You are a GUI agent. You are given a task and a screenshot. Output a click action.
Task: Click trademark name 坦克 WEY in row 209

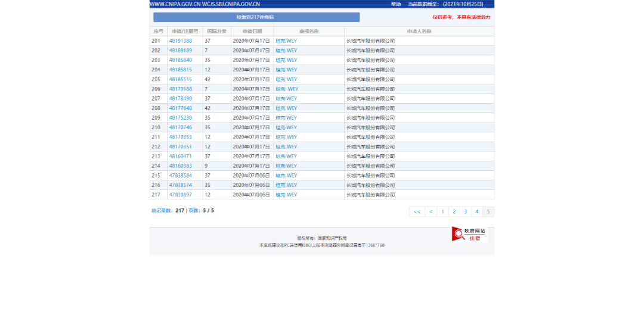[x=286, y=118]
